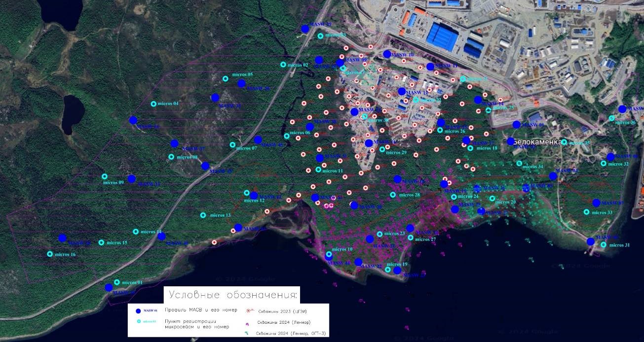Select the micros 34 station marker
Screen dimensions: 644x342
519,164
